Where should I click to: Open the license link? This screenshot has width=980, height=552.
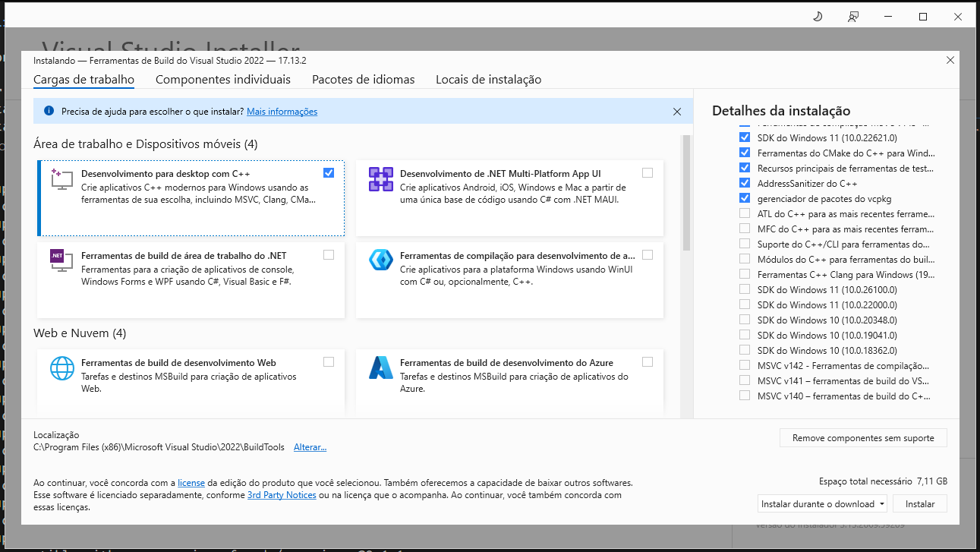tap(191, 482)
